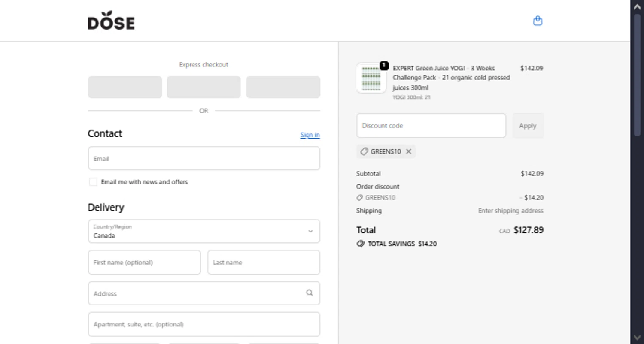Focus the Discount code field
Screen dimensions: 644x344
tap(431, 126)
